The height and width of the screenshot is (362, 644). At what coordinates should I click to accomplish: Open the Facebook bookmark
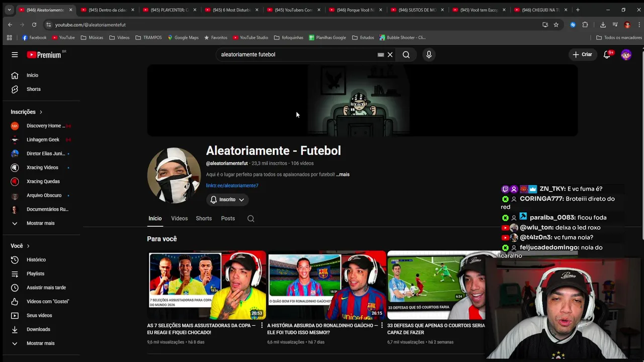[x=34, y=38]
